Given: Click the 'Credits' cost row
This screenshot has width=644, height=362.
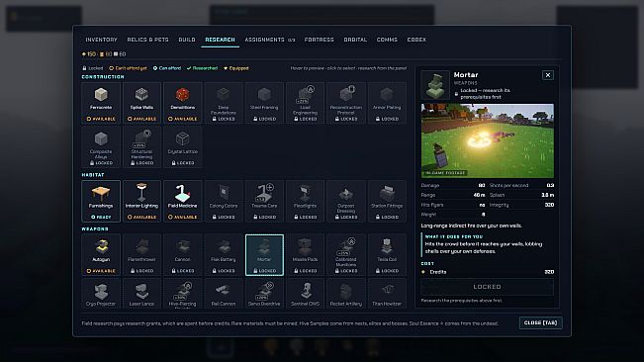Looking at the screenshot, I should [487, 272].
